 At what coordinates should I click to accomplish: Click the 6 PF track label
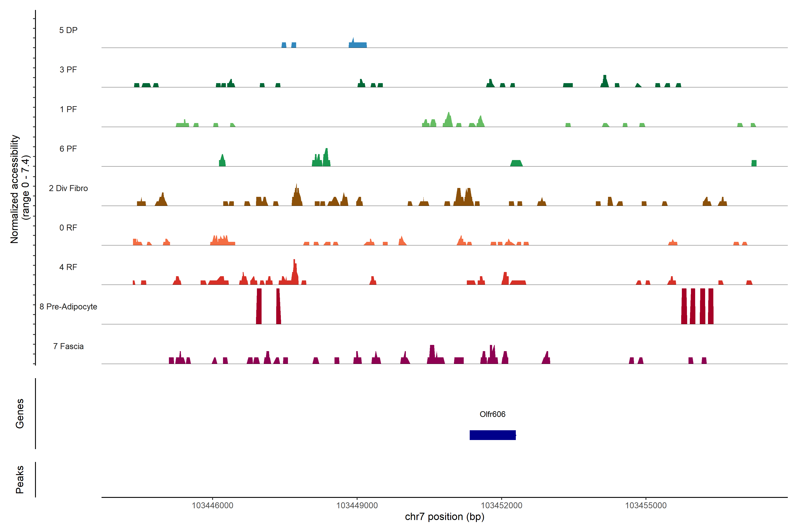click(68, 149)
